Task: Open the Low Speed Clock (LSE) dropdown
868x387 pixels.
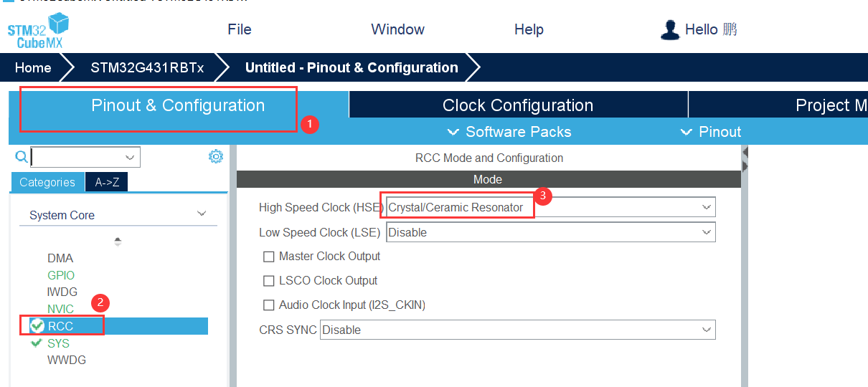Action: [550, 232]
